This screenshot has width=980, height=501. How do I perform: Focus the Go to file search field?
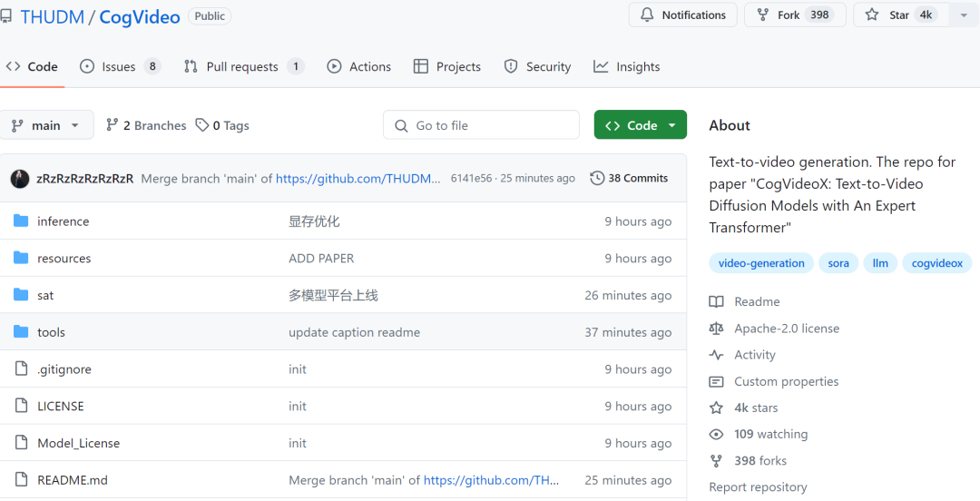[x=481, y=125]
